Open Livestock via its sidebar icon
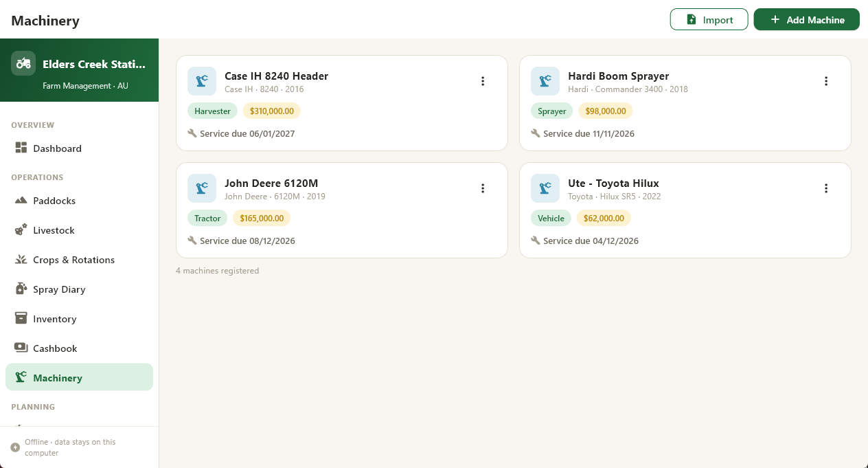 tap(21, 230)
